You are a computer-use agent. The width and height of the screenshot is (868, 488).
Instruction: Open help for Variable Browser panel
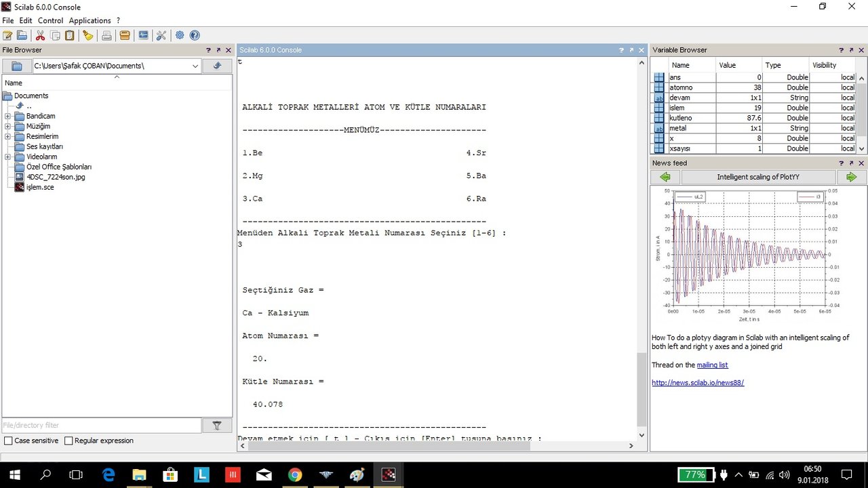842,50
